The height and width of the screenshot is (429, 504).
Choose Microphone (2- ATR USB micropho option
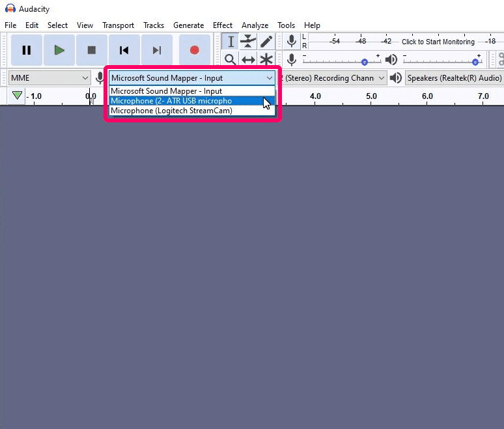pos(192,101)
